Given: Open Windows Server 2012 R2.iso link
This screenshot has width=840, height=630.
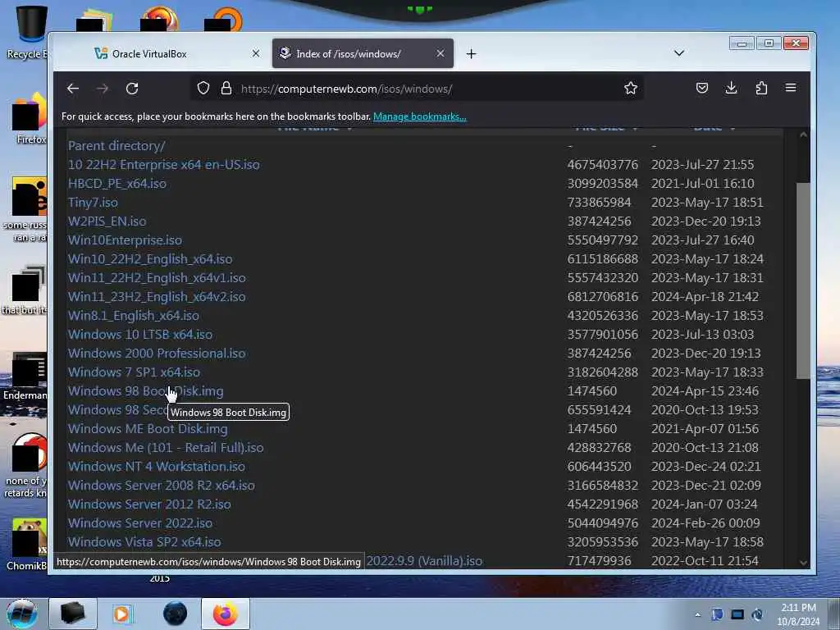Looking at the screenshot, I should (149, 504).
